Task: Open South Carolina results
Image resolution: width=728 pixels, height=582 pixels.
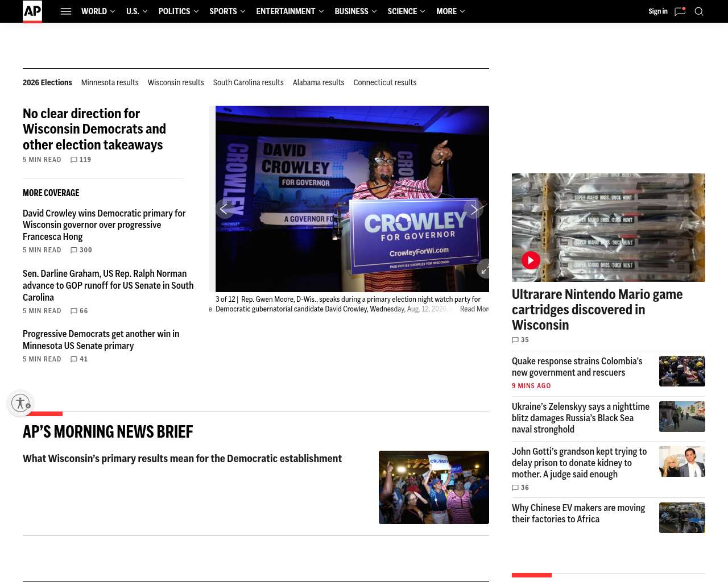Action: click(x=249, y=82)
